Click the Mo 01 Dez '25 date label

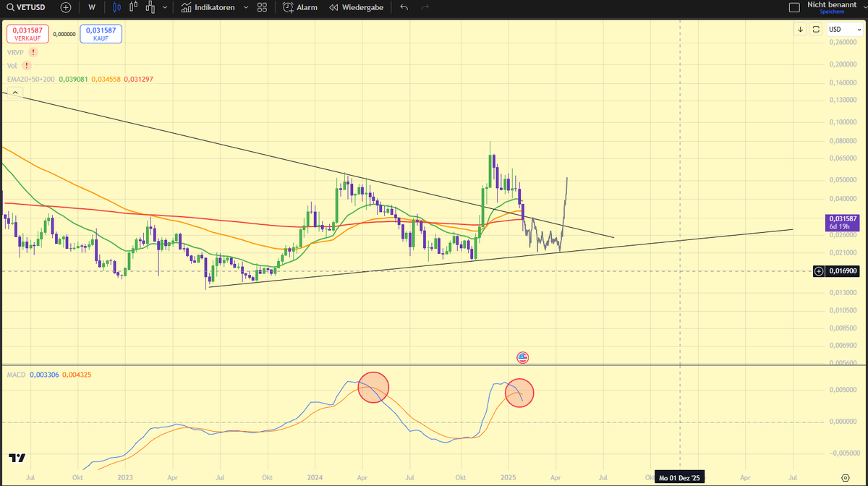coord(680,478)
